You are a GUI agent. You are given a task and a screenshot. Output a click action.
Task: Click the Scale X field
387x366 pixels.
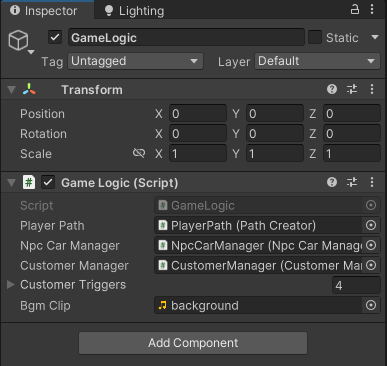coord(198,153)
